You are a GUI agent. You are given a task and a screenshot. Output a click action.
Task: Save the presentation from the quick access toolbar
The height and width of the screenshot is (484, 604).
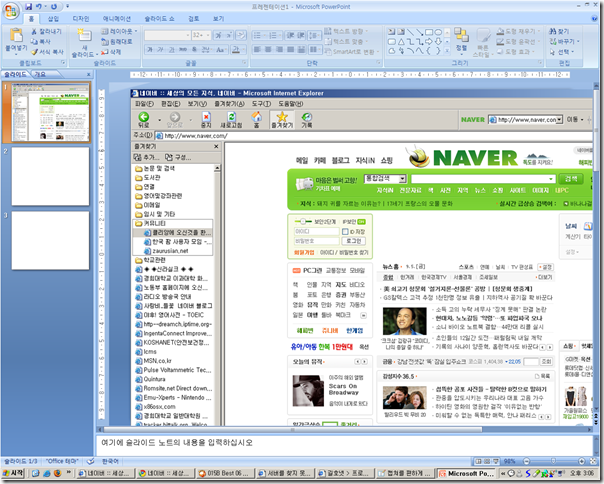point(29,7)
